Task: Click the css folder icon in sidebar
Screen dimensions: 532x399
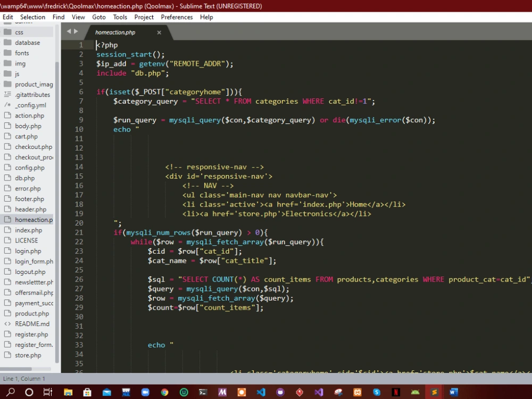Action: pyautogui.click(x=7, y=32)
